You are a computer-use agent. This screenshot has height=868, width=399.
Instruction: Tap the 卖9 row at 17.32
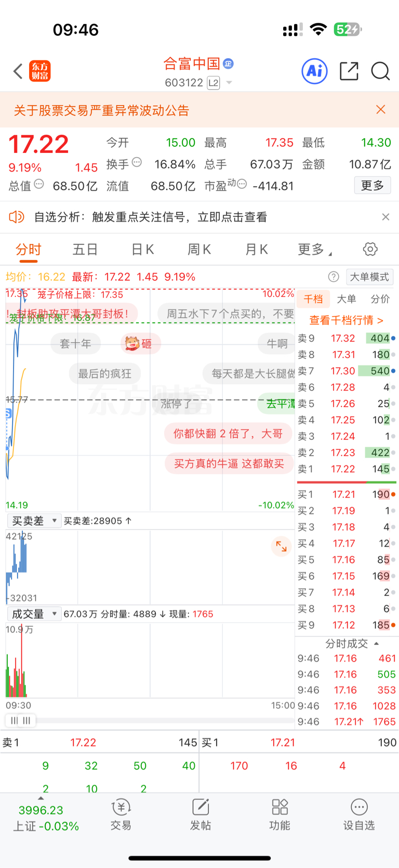(347, 338)
